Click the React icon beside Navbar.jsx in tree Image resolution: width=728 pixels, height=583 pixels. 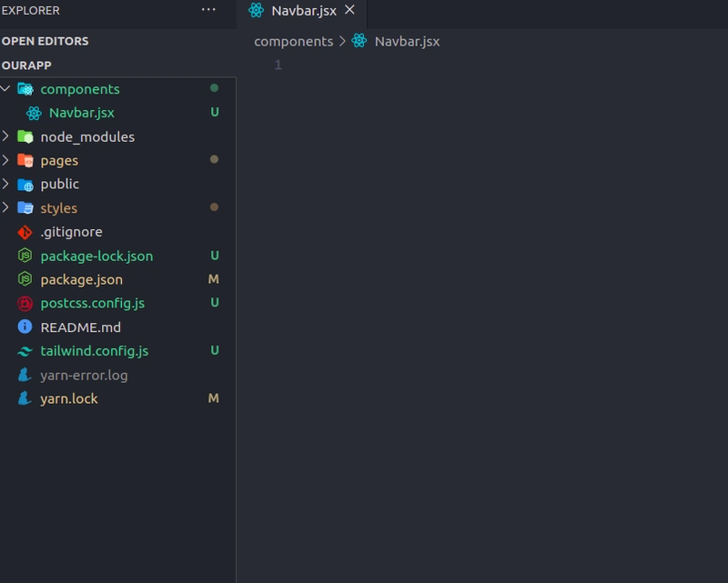pos(34,113)
